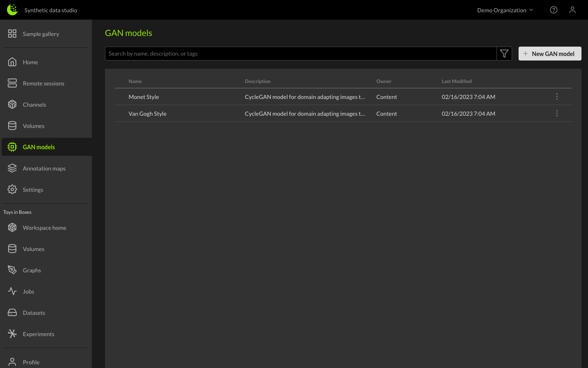
Task: Sort by Last Modified column header
Action: pyautogui.click(x=457, y=81)
